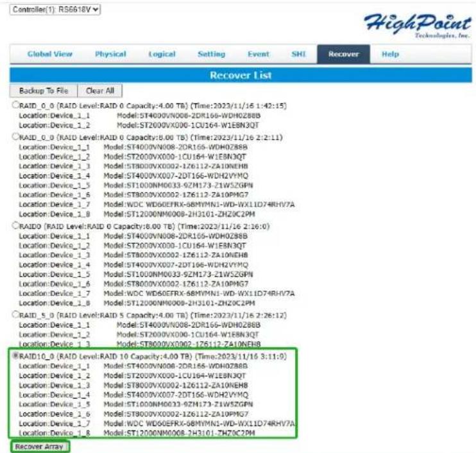
Task: Click WDC WD60EFRX model in RAID10_0 entry
Action: (199, 423)
